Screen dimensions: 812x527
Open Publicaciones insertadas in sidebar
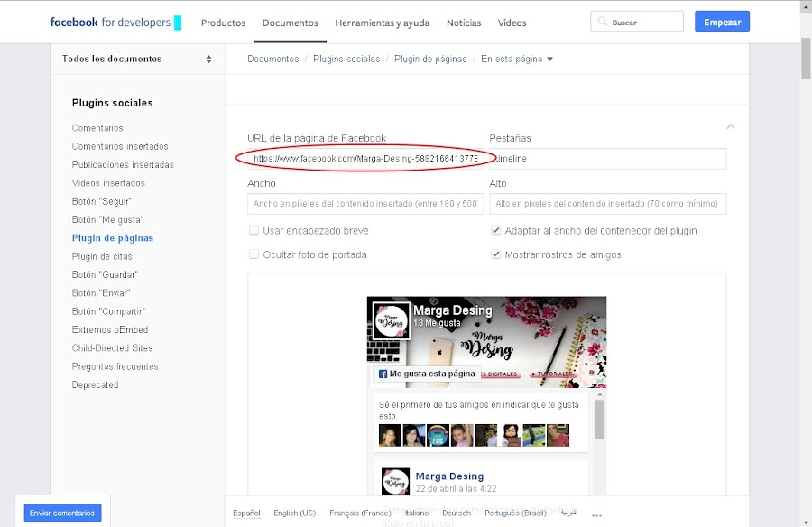[123, 165]
